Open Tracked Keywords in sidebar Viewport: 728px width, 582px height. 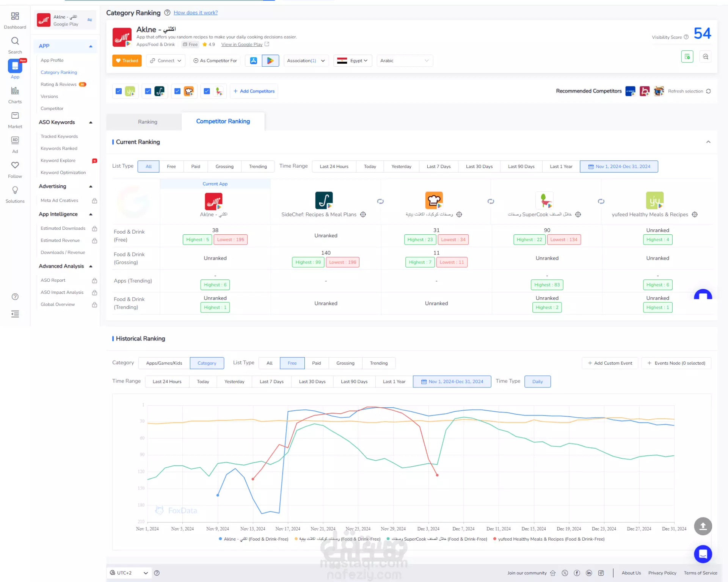pos(59,136)
